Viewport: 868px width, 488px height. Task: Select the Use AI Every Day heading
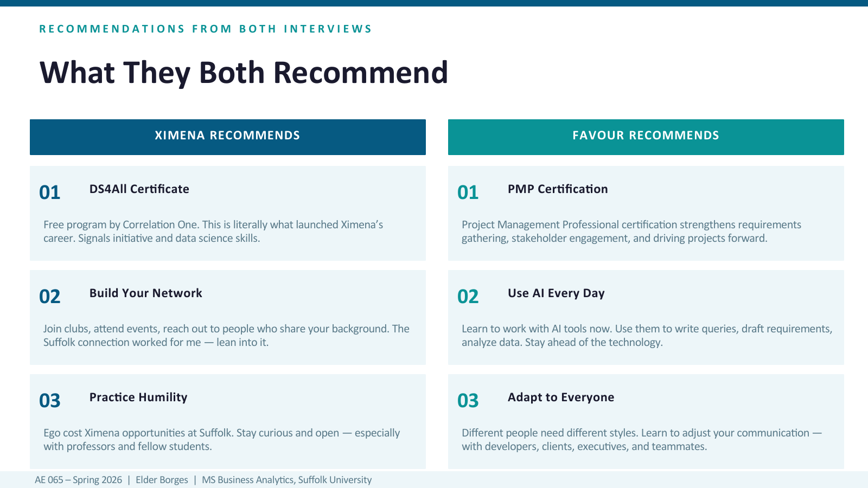click(x=556, y=293)
